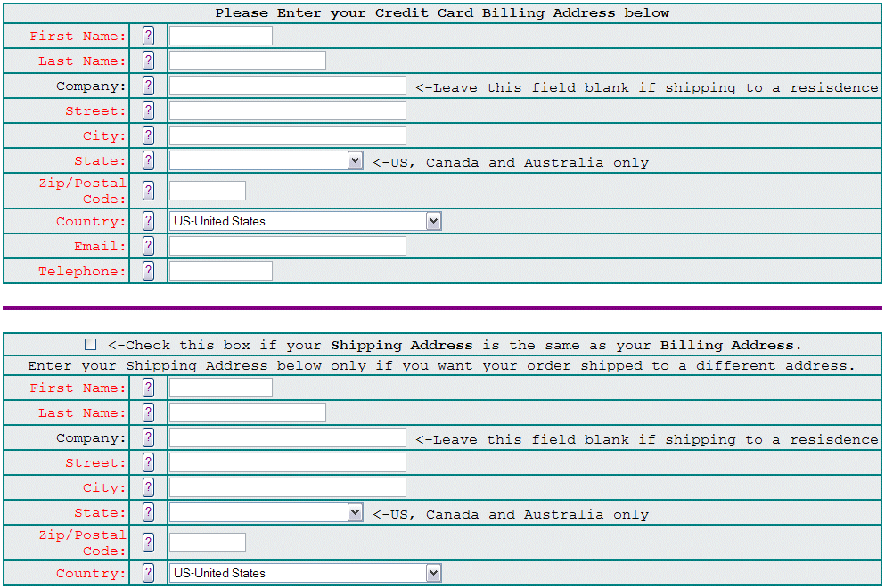Select the billing Company input box
This screenshot has height=588, width=885.
(287, 86)
